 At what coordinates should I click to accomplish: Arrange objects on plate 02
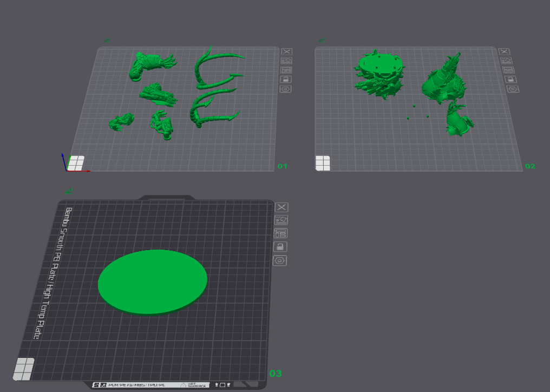[508, 70]
